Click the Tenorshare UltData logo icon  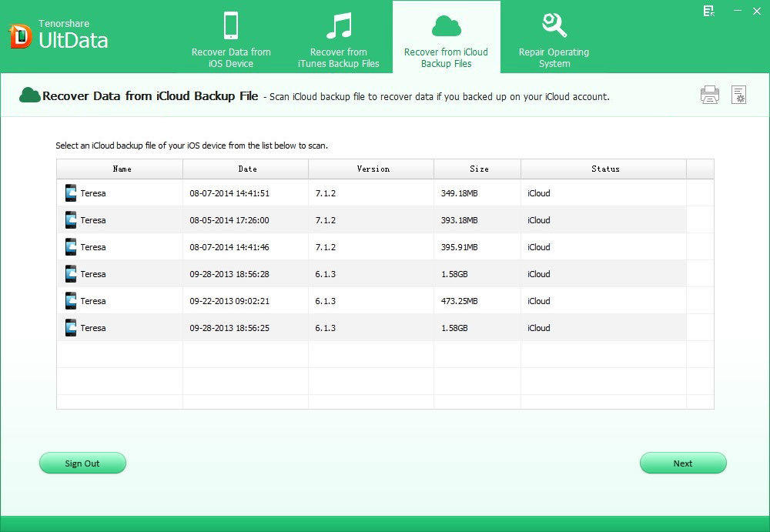pos(21,36)
